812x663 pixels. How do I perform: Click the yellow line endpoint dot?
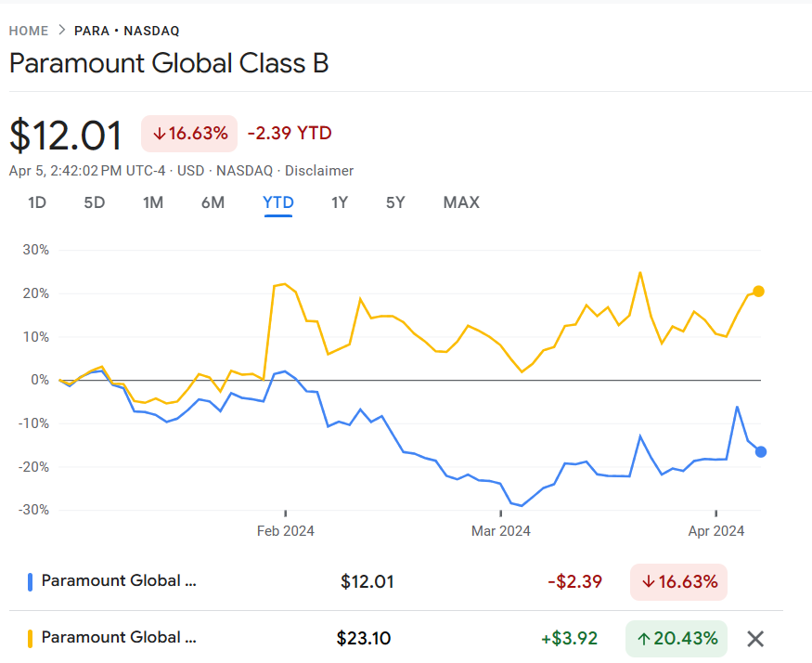(759, 292)
